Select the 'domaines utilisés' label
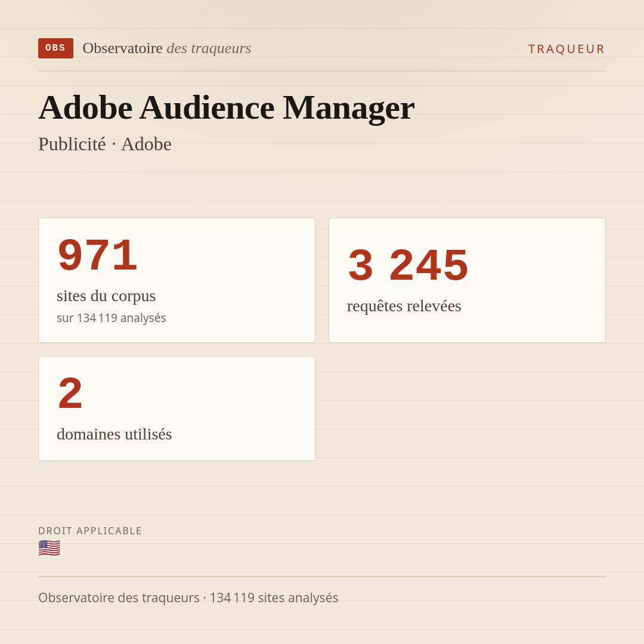Screen dimensions: 644x644 114,434
